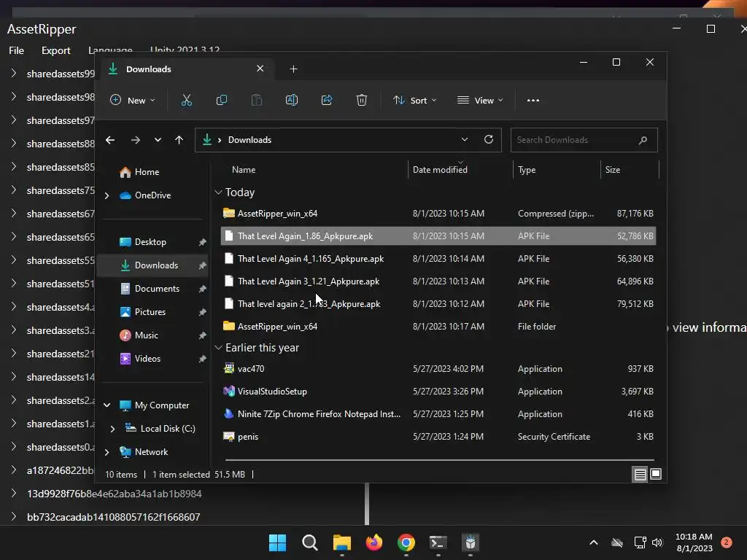Click the Refresh button in address bar
Image resolution: width=747 pixels, height=560 pixels.
click(488, 139)
